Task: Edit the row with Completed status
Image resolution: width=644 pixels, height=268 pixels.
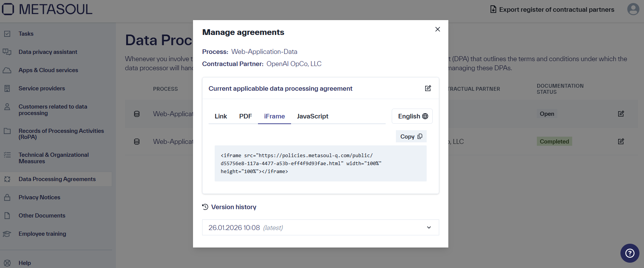Action: pyautogui.click(x=621, y=141)
